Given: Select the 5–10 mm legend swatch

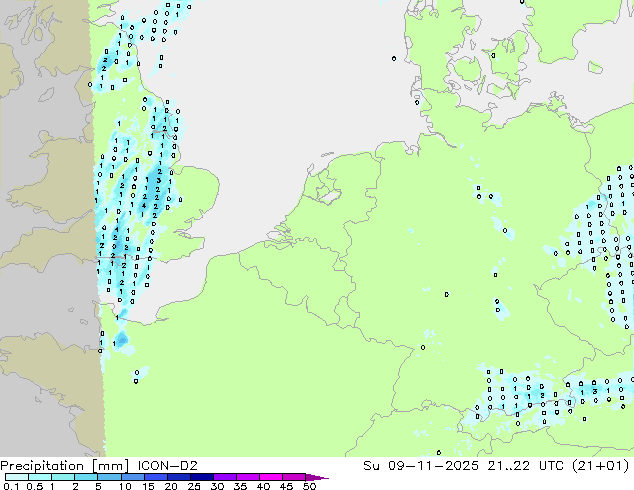Looking at the screenshot, I should pos(109,477).
